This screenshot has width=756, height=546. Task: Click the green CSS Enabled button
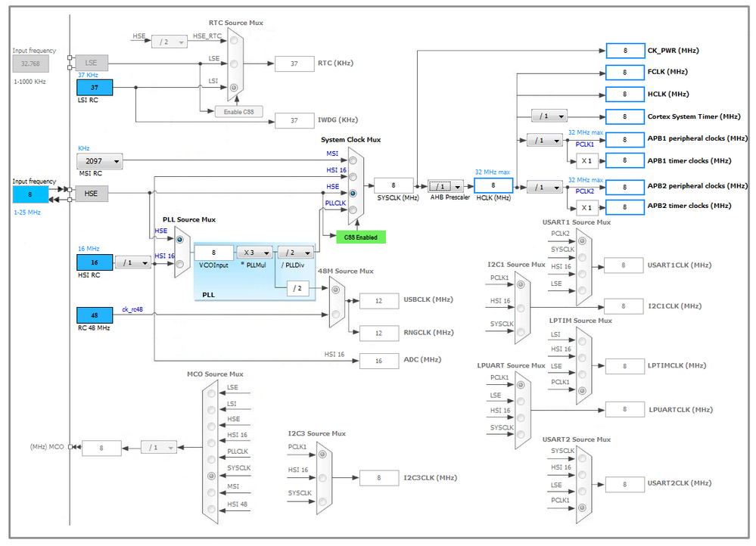click(x=361, y=237)
